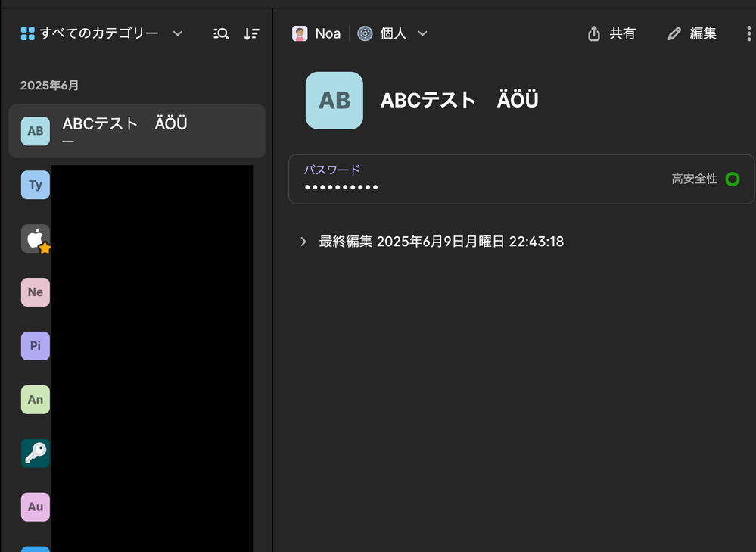Open the 個人 vault dropdown

393,33
